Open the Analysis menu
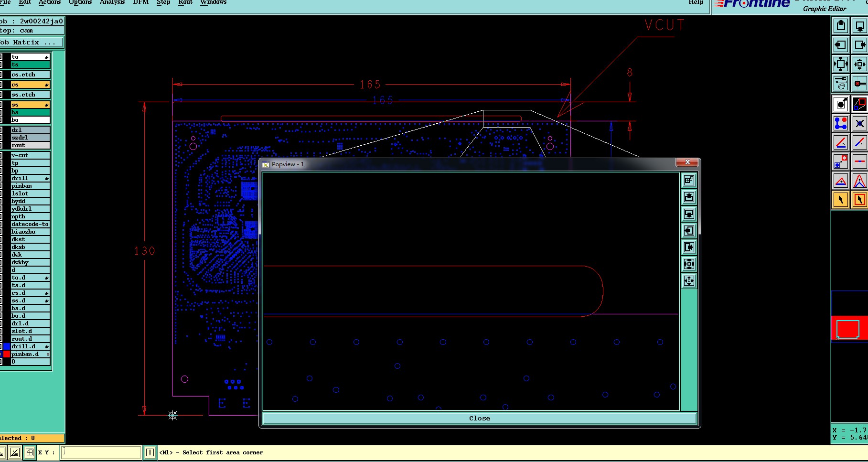Viewport: 868px width, 462px height. pyautogui.click(x=112, y=2)
